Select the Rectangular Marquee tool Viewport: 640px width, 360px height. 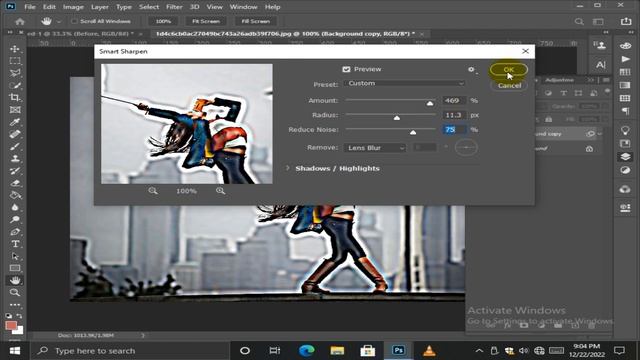click(15, 61)
